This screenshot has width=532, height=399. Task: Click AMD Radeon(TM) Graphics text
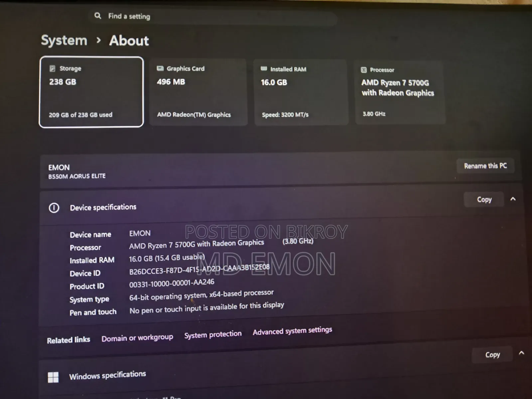pyautogui.click(x=194, y=115)
